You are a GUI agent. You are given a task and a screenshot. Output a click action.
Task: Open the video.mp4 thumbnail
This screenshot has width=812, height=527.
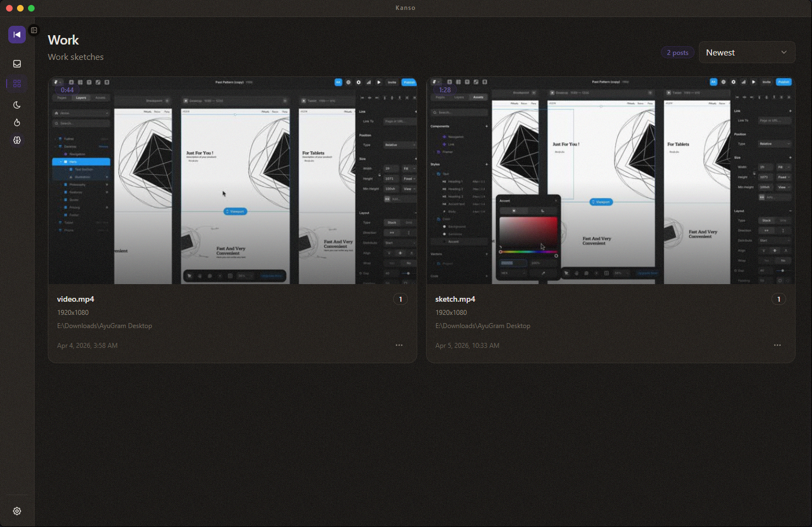pyautogui.click(x=233, y=180)
